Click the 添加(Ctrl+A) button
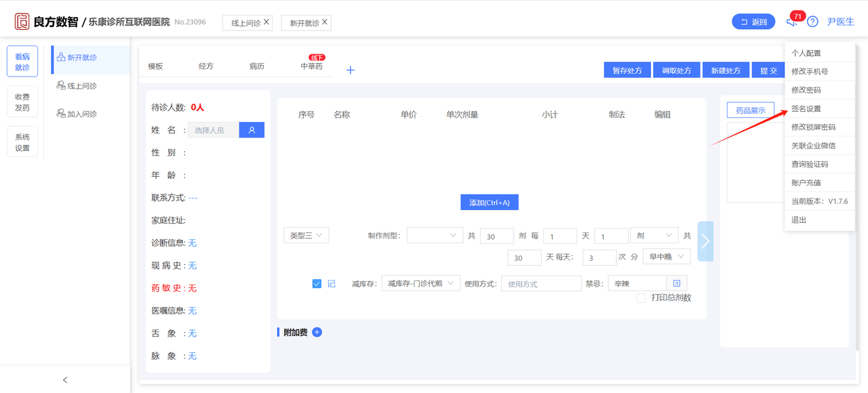The width and height of the screenshot is (868, 393). (x=490, y=203)
